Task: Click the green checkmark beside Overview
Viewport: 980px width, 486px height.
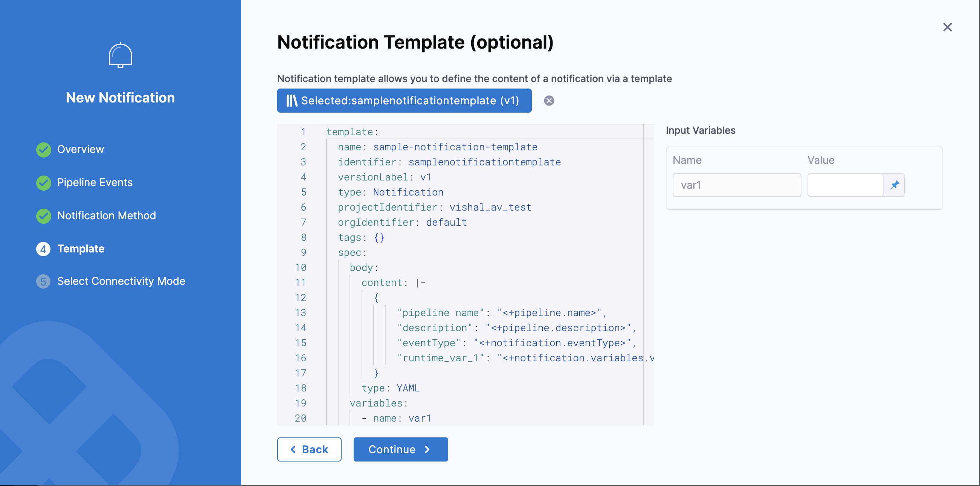Action: 43,150
